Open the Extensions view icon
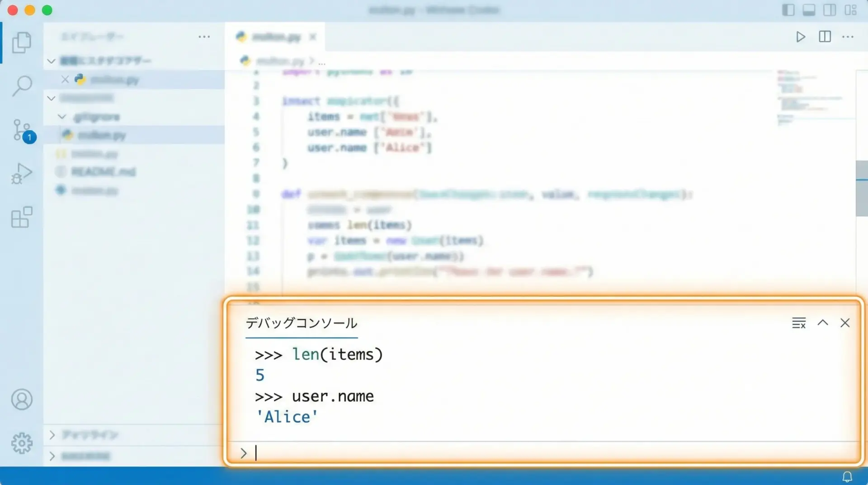868x485 pixels. coord(21,217)
